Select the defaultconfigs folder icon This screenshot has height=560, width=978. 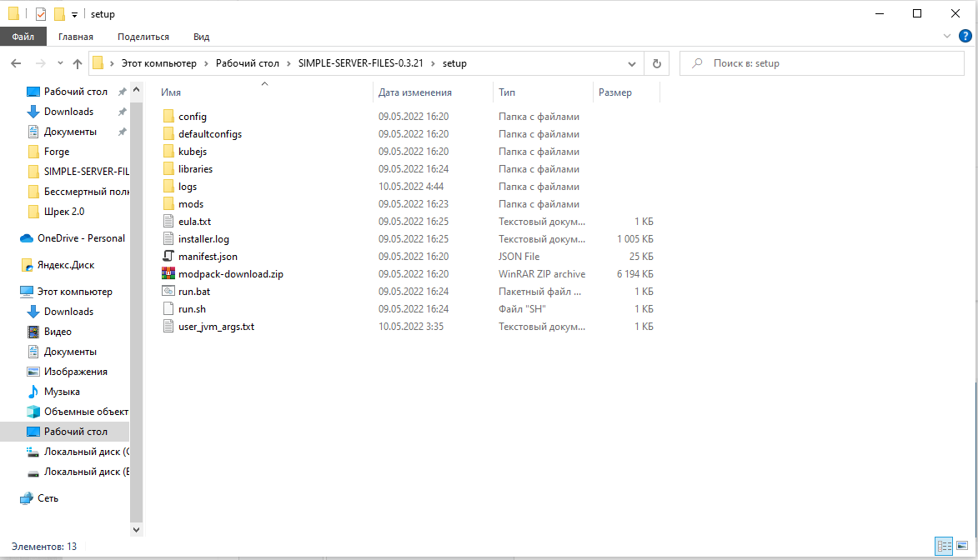pos(168,133)
